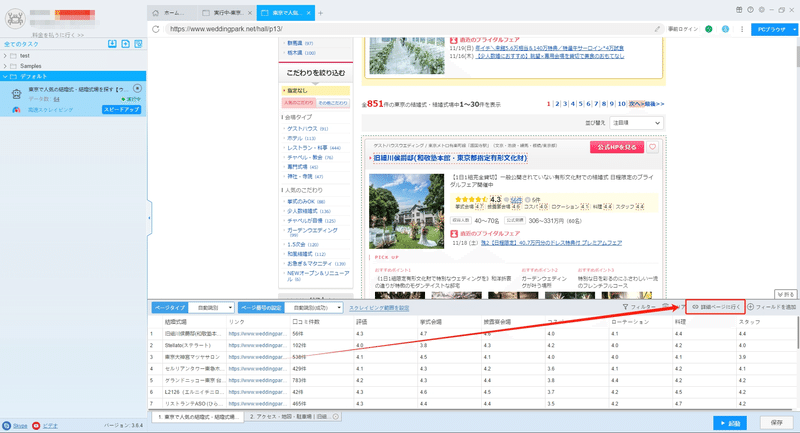Click the 折る collapse panel button
The width and height of the screenshot is (800, 433).
785,294
